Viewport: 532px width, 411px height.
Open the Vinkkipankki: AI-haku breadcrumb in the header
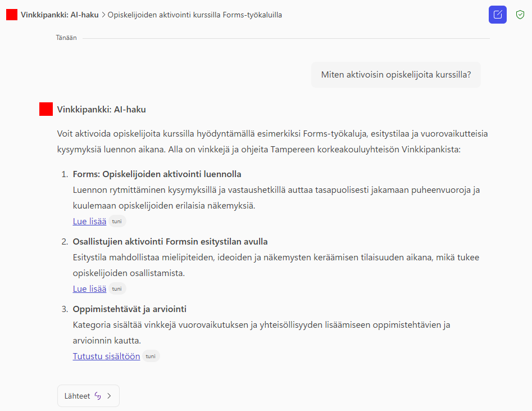click(x=60, y=15)
